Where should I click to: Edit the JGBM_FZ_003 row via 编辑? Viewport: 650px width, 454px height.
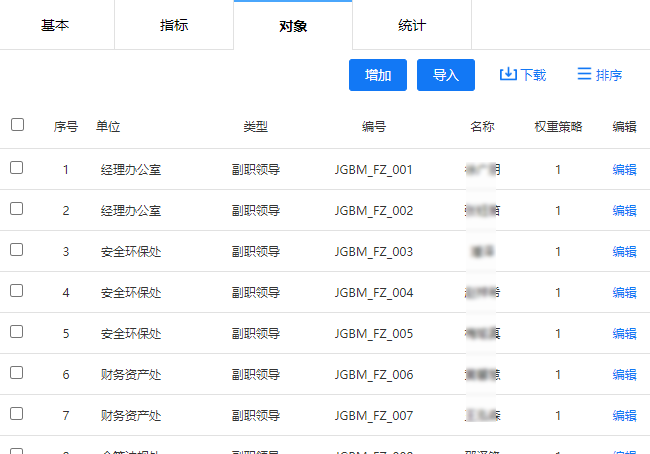(x=624, y=252)
